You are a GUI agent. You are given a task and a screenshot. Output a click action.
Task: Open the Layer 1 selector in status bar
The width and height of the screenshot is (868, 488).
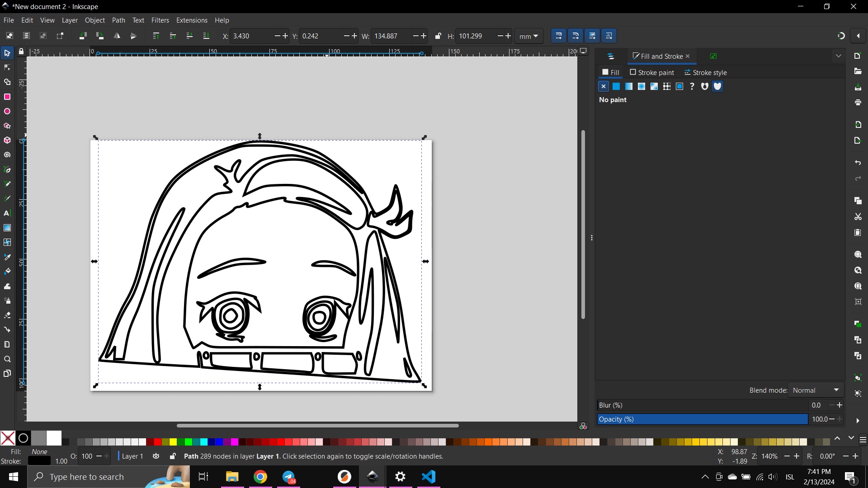(x=132, y=456)
